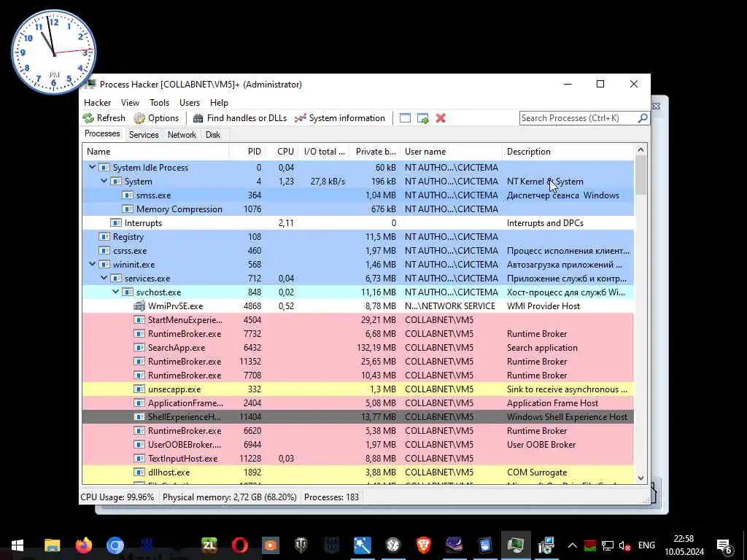Viewport: 747px width, 560px height.
Task: Click the Memory Compression process icon
Action: pos(128,209)
